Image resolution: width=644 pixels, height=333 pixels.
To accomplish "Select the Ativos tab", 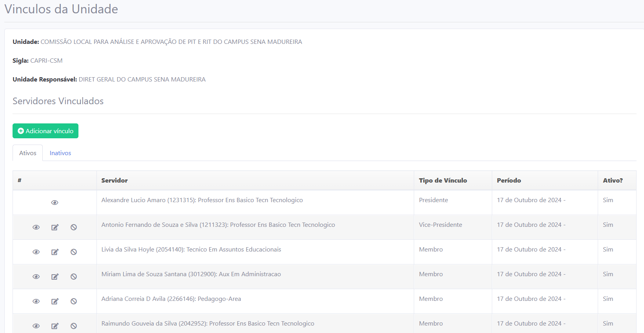I will coord(28,153).
